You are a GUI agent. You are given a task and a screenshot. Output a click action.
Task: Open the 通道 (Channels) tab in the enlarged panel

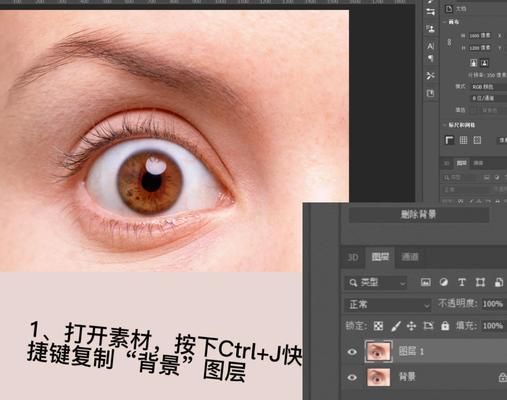410,257
